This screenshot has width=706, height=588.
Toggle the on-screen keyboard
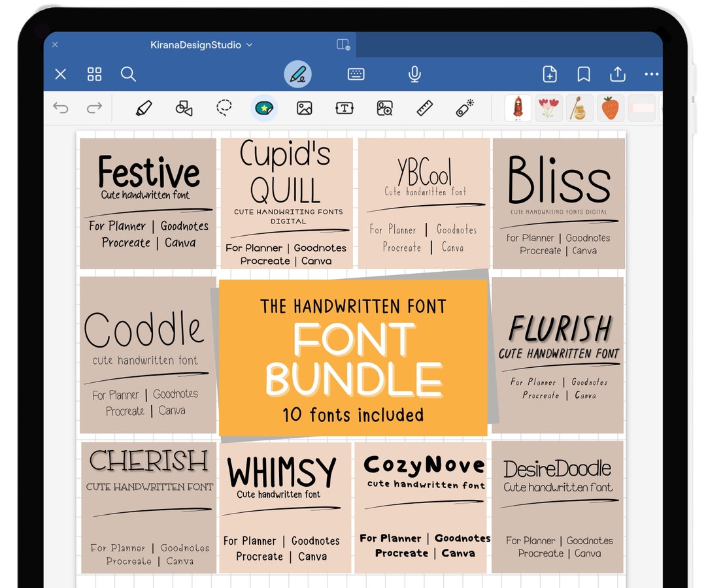355,74
